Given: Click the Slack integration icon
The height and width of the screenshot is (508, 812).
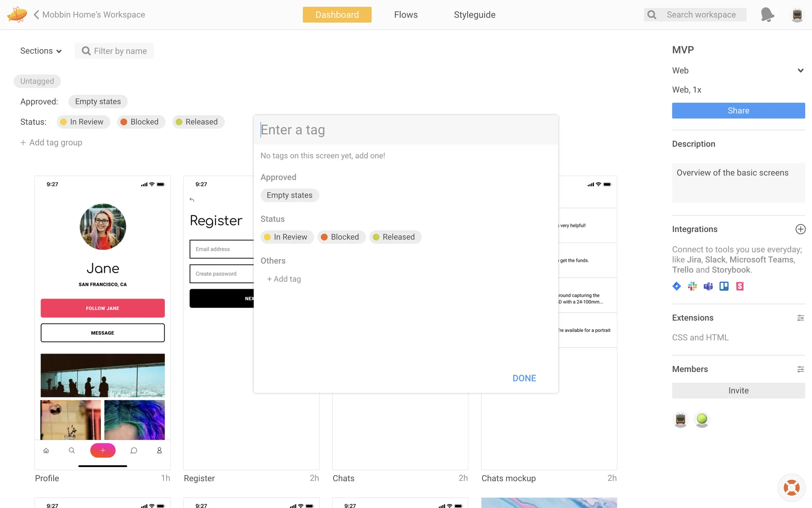Looking at the screenshot, I should pyautogui.click(x=692, y=286).
